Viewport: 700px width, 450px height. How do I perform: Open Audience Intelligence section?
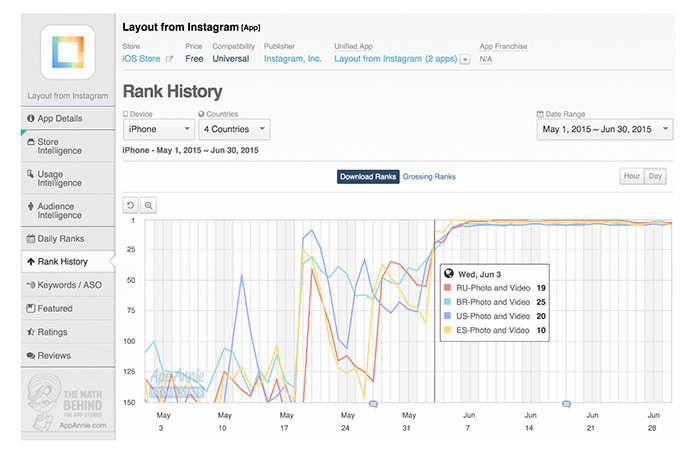point(68,211)
